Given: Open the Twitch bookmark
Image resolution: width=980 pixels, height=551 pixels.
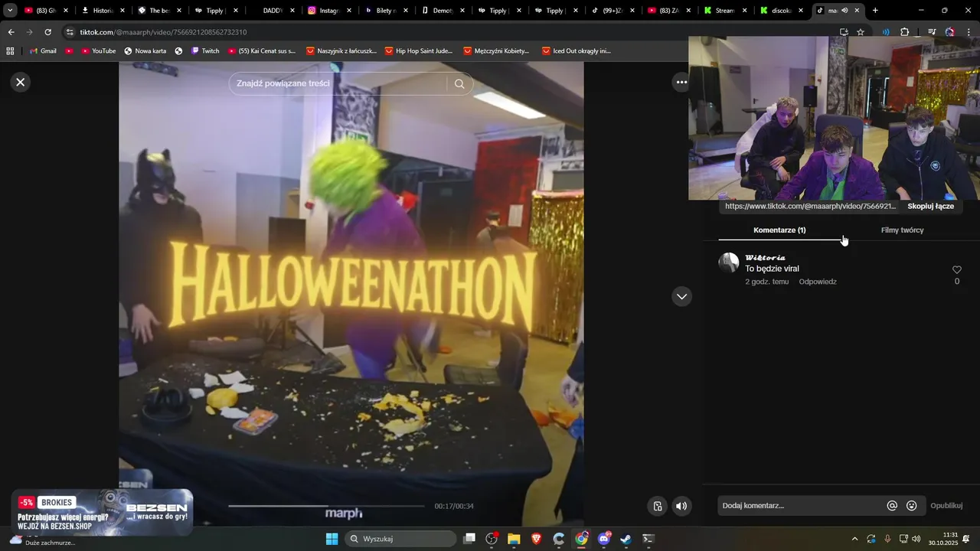Looking at the screenshot, I should tap(205, 51).
